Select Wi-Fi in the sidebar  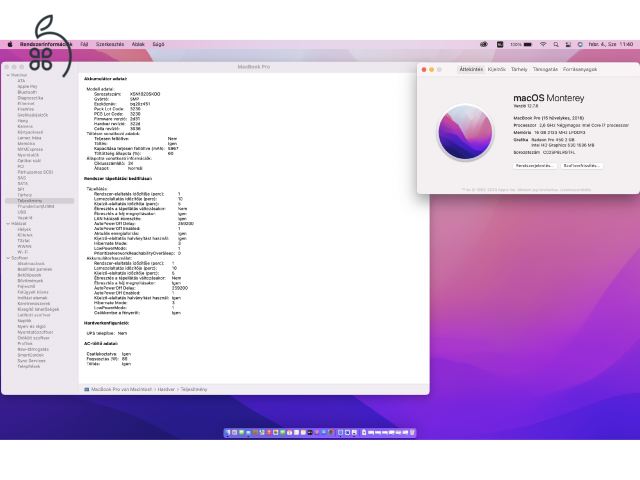click(22, 252)
